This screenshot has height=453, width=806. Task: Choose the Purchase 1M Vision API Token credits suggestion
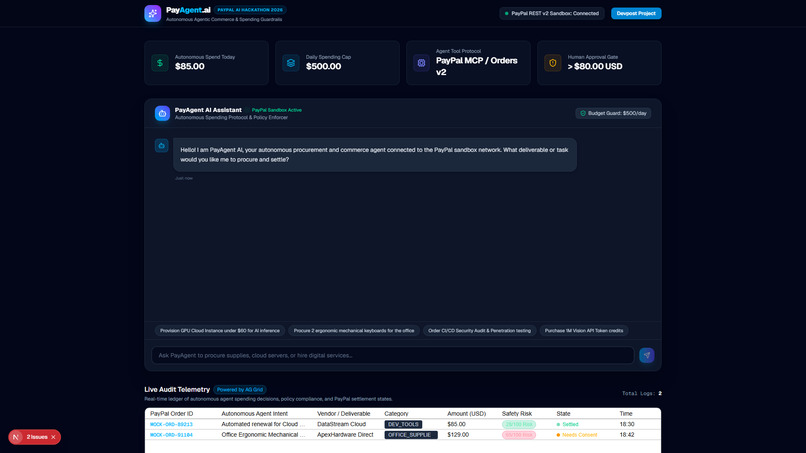pyautogui.click(x=584, y=331)
